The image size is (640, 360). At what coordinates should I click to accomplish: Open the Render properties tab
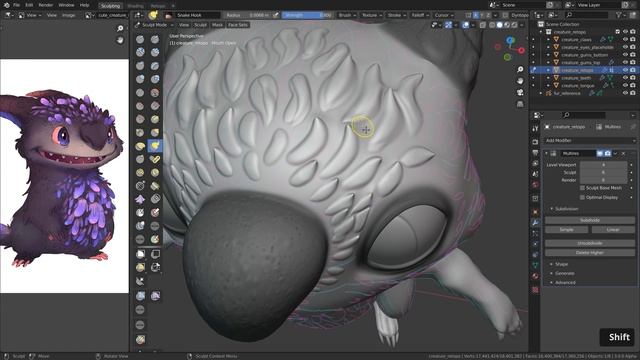535,142
